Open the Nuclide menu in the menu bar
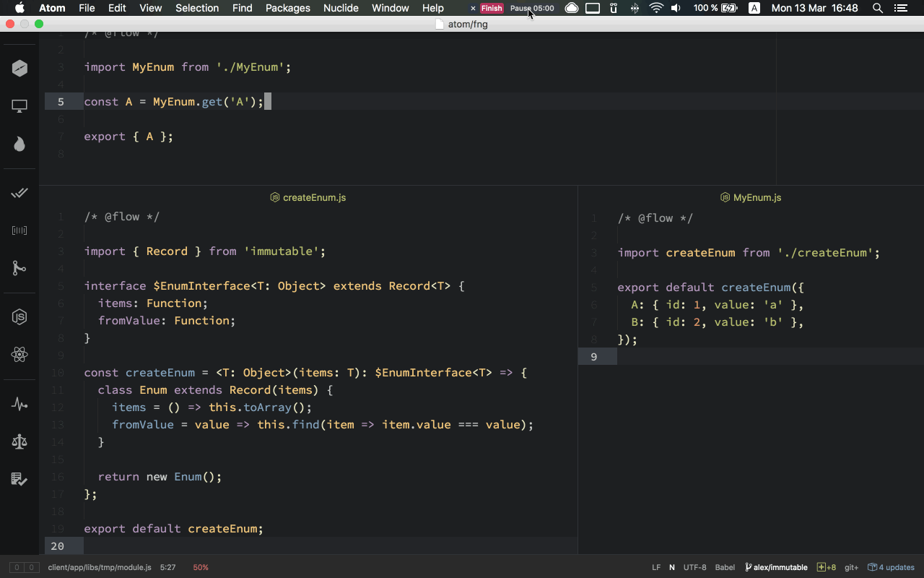 (x=341, y=8)
